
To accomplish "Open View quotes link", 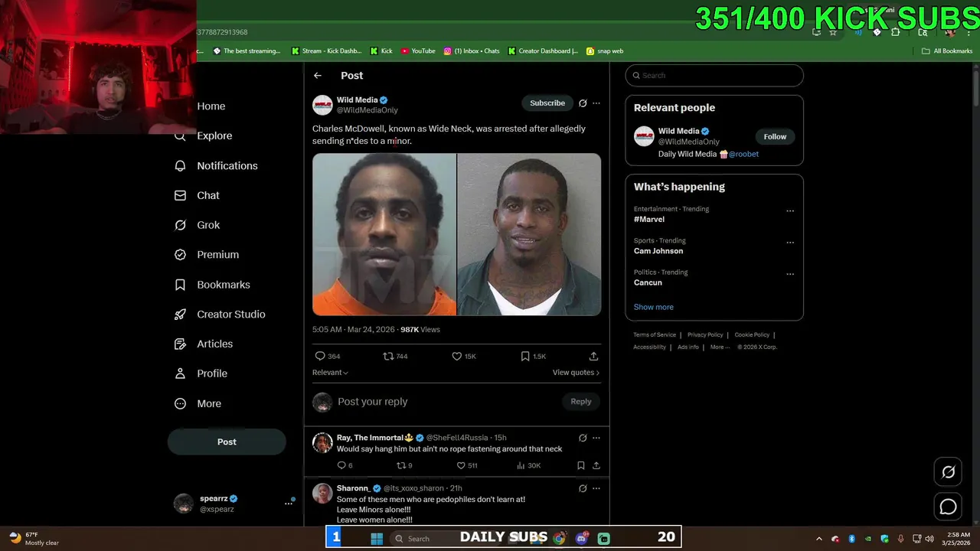I will coord(576,373).
